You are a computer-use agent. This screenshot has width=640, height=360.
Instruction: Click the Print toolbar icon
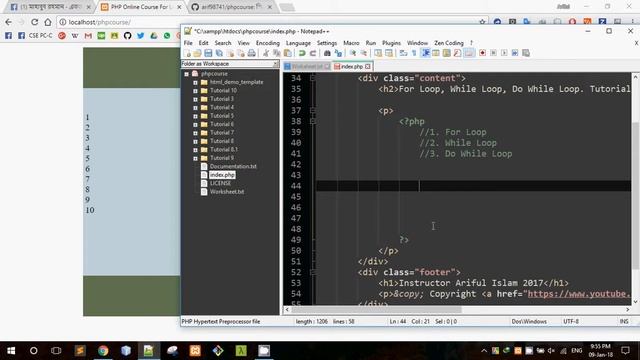click(x=251, y=53)
